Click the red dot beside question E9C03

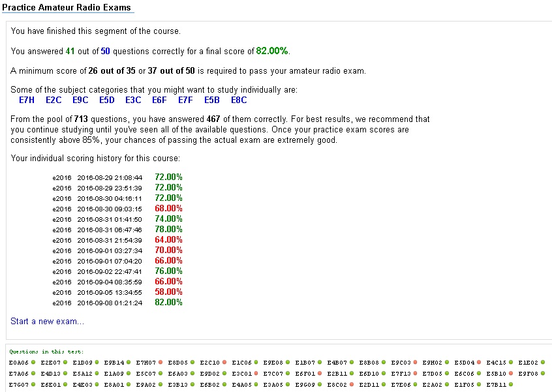click(x=414, y=362)
